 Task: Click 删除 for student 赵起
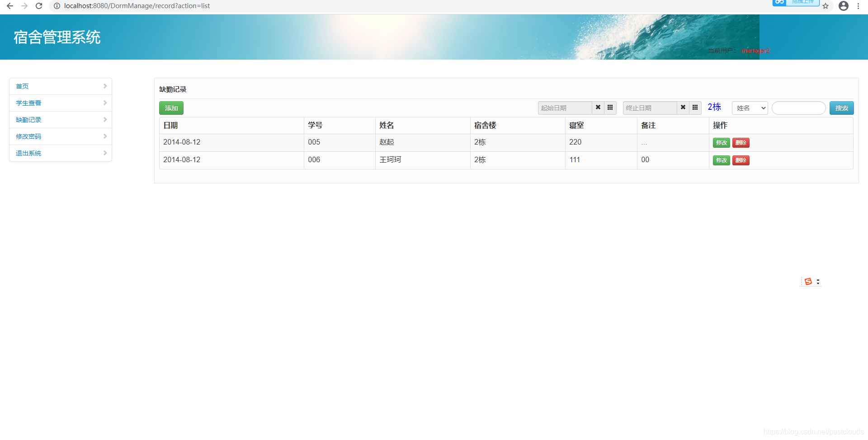[741, 143]
